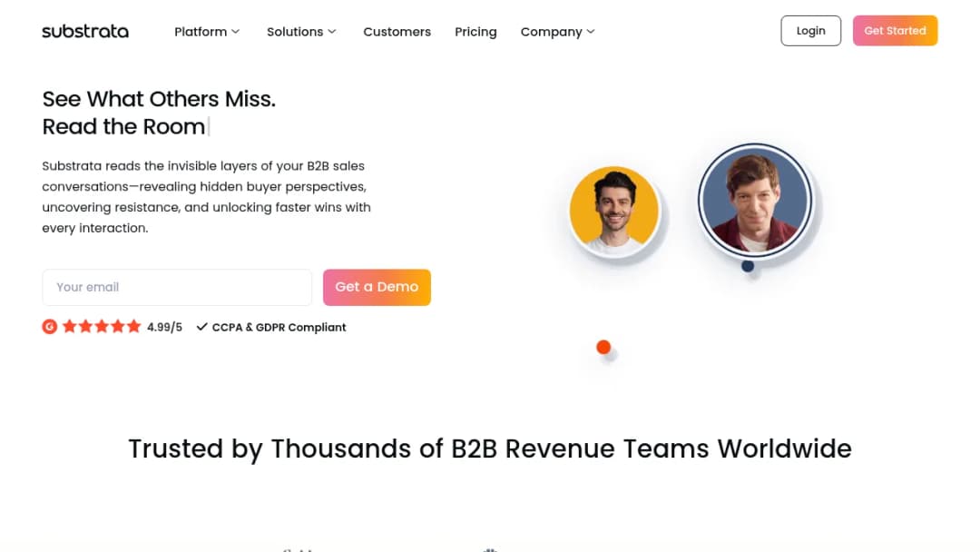Click the 4.99/5 rating text

pos(164,327)
